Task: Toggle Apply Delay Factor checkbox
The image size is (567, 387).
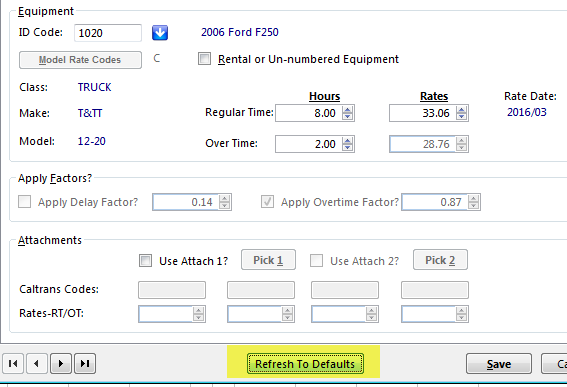Action: pos(25,201)
